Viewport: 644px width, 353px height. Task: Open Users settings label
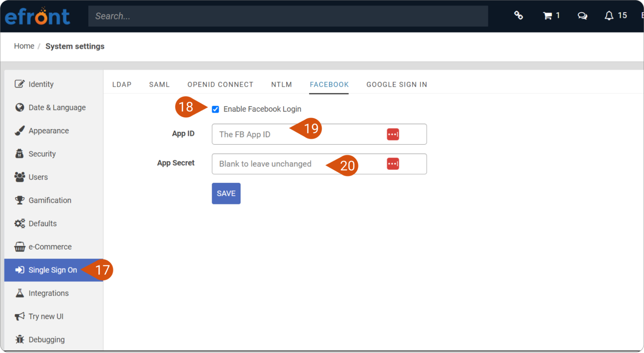[38, 177]
